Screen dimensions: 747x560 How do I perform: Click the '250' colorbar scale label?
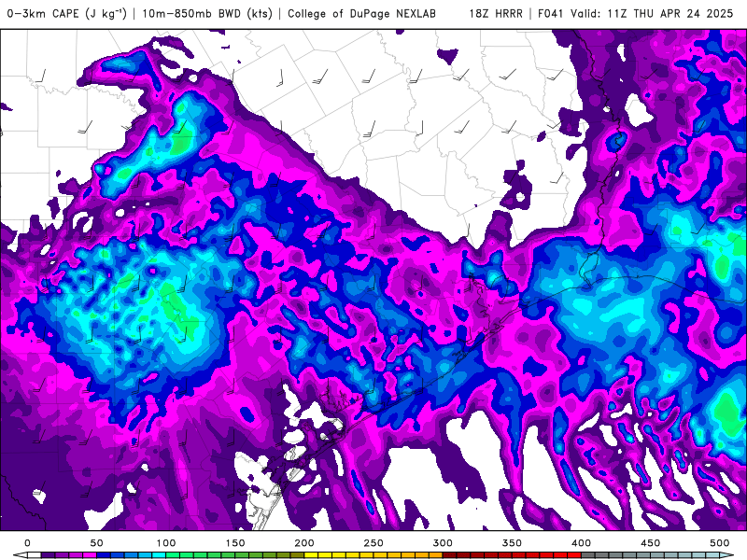[373, 543]
